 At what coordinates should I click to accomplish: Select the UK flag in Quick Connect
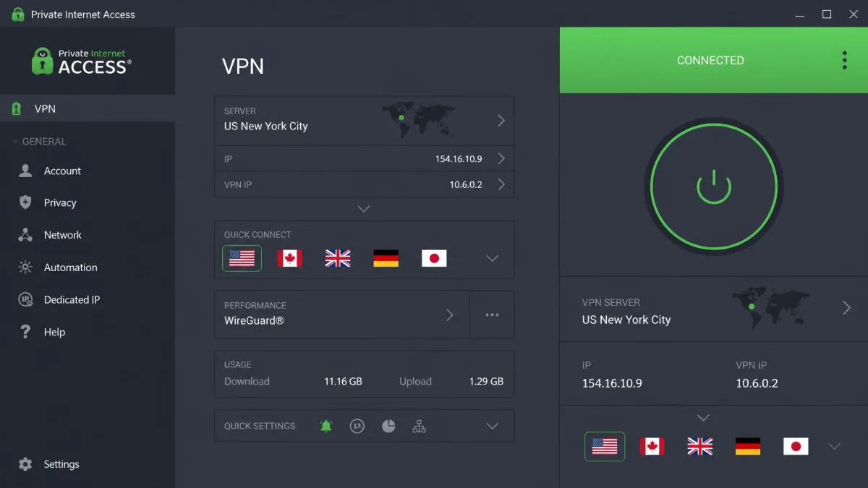[338, 258]
